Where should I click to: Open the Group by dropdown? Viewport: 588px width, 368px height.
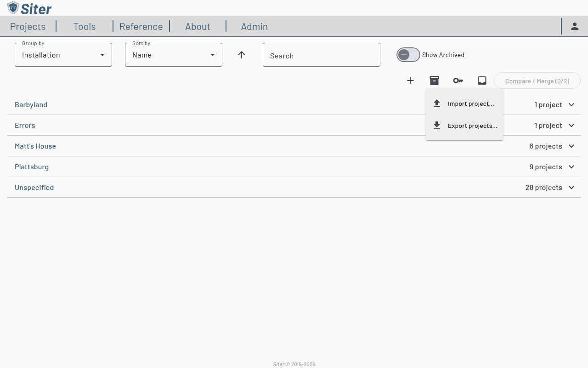[63, 55]
